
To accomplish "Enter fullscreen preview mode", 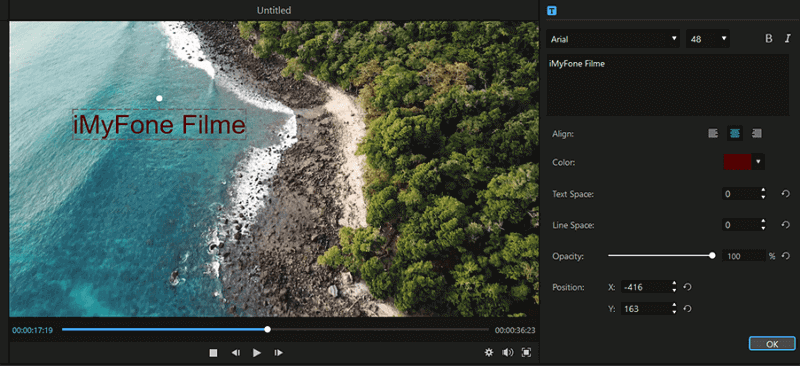I will pyautogui.click(x=526, y=352).
